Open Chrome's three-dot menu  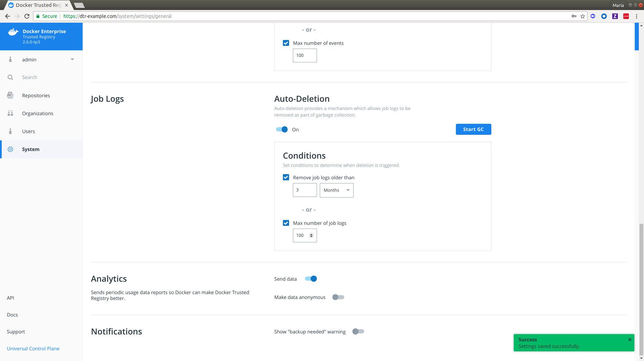coord(637,16)
